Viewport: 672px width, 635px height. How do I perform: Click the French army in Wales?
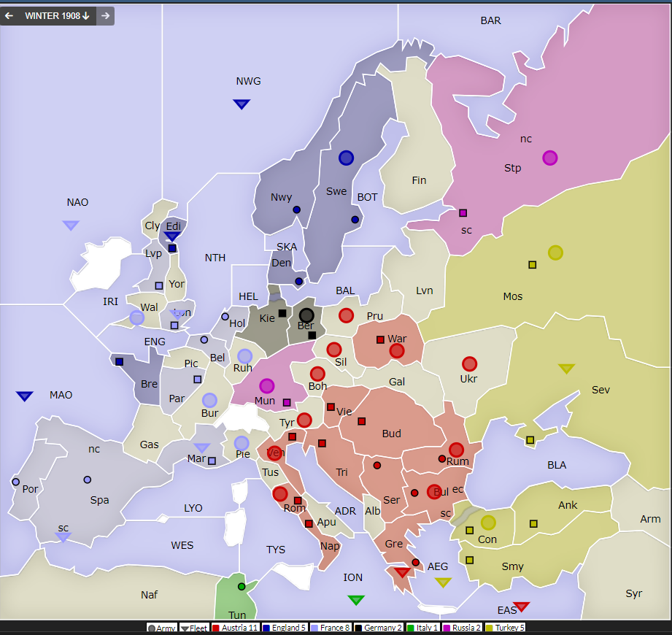(136, 317)
